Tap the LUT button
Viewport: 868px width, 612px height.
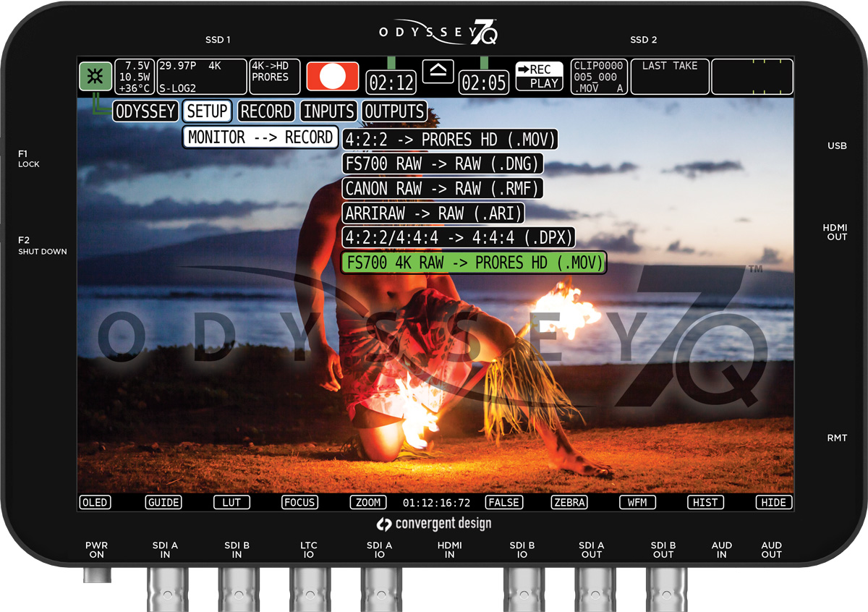click(x=231, y=502)
